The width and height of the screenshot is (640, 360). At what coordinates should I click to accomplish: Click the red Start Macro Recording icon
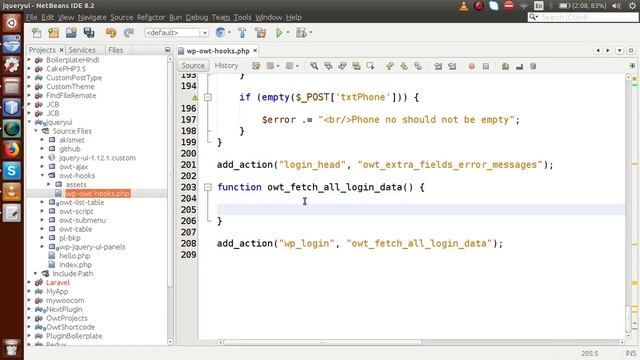coord(471,66)
